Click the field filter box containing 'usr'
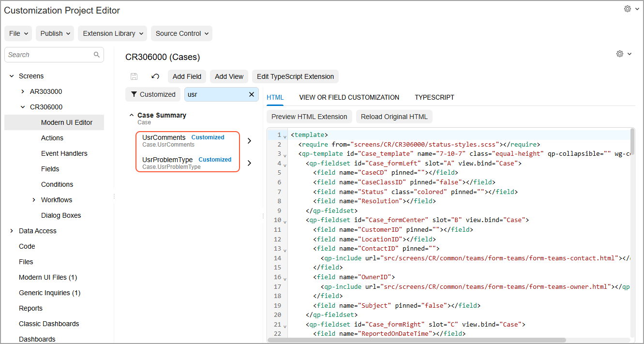Viewport: 644px width, 344px height. click(221, 94)
